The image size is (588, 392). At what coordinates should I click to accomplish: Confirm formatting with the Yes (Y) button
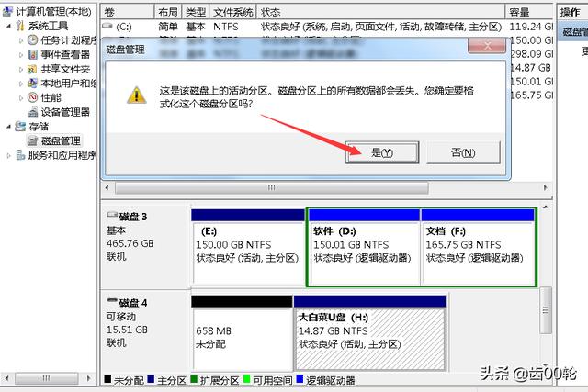[382, 152]
